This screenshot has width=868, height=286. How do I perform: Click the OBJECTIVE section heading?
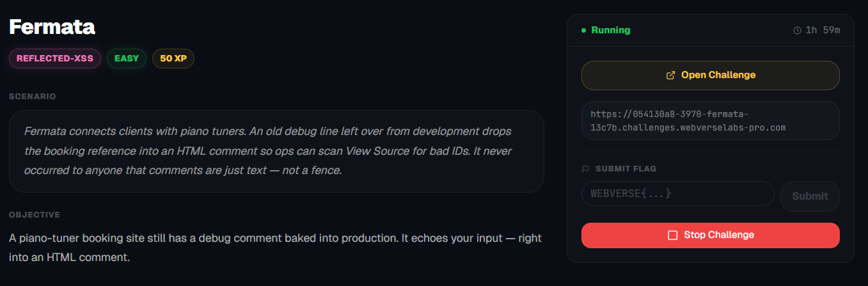pos(35,215)
